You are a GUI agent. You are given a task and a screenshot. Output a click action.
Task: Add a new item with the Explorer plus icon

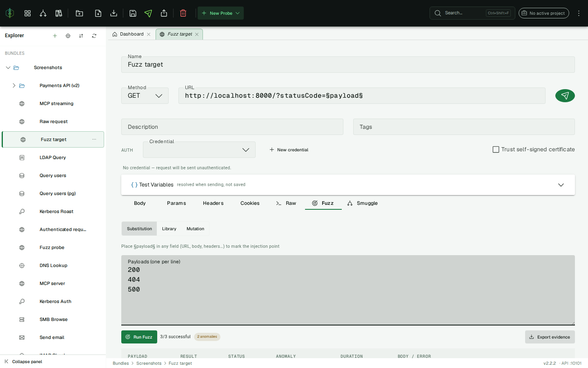(x=55, y=36)
